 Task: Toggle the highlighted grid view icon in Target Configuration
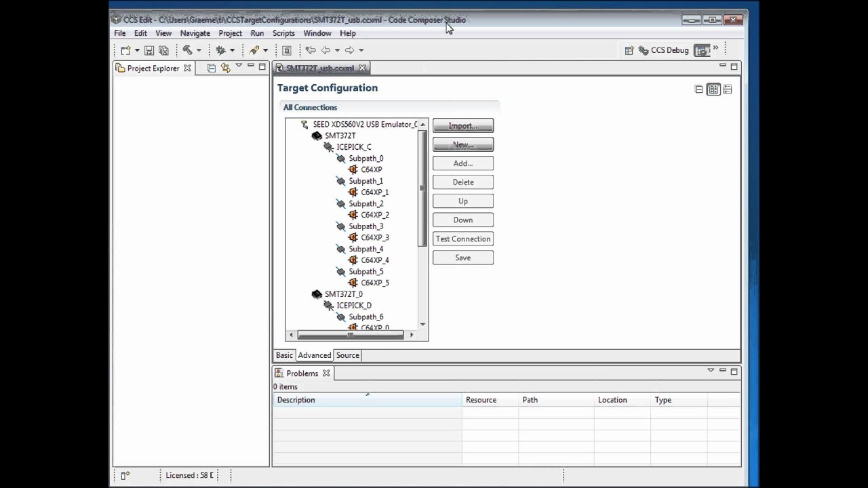(x=713, y=89)
